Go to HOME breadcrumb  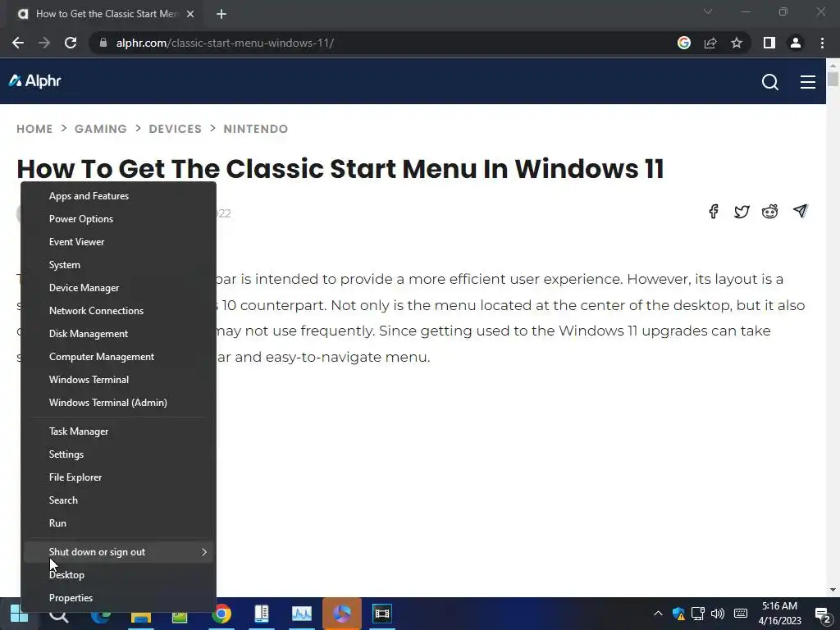(34, 129)
